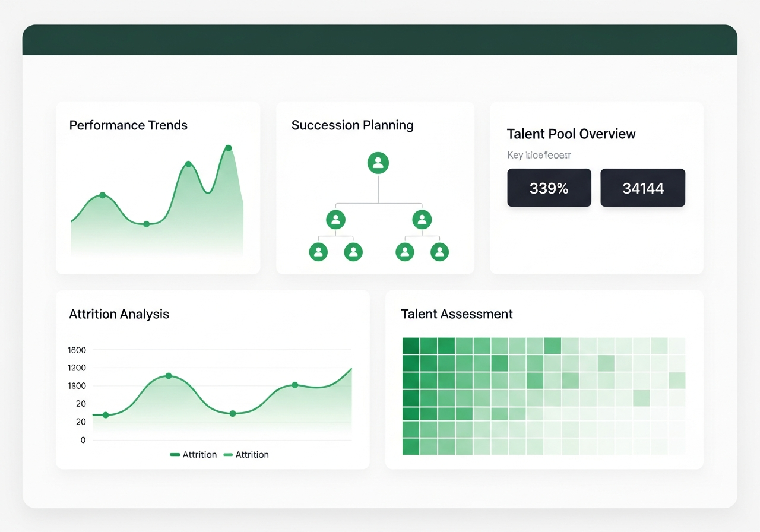Image resolution: width=760 pixels, height=532 pixels.
Task: Pick the top-left cell of Talent Assessment heatmap
Action: tap(410, 346)
